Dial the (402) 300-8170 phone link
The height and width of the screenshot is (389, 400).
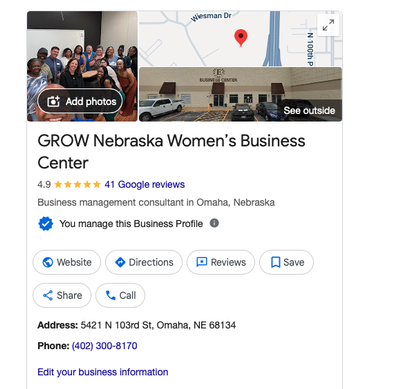pos(104,346)
